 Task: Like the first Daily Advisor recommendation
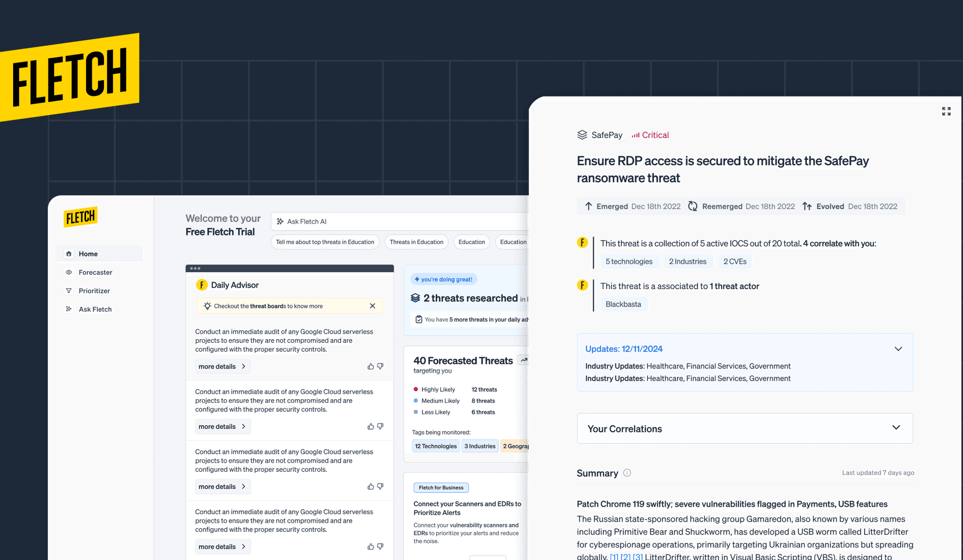(371, 366)
